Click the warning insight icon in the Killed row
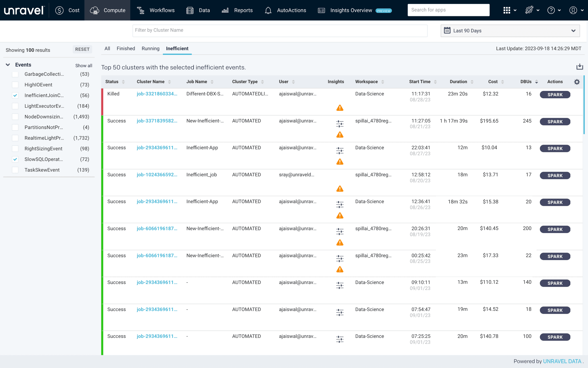The width and height of the screenshot is (588, 368). point(340,108)
